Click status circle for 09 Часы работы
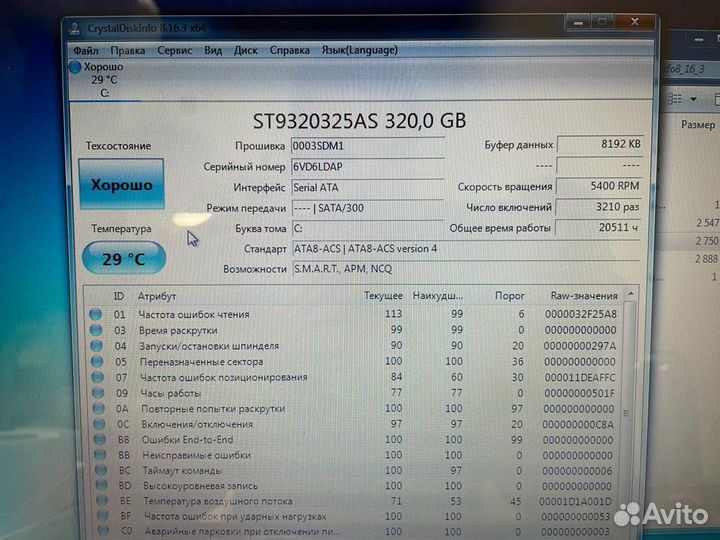 tap(98, 393)
